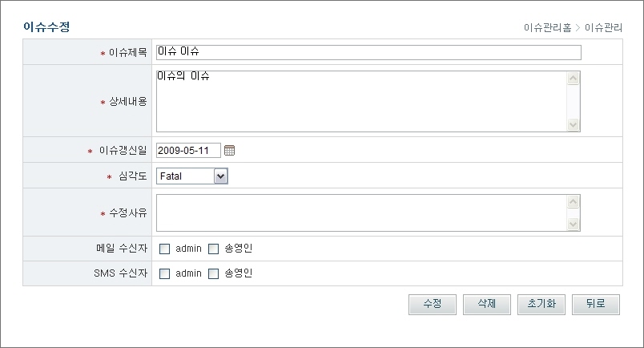Click the 이슈갱신일 date field
The image size is (644, 348).
[x=188, y=150]
